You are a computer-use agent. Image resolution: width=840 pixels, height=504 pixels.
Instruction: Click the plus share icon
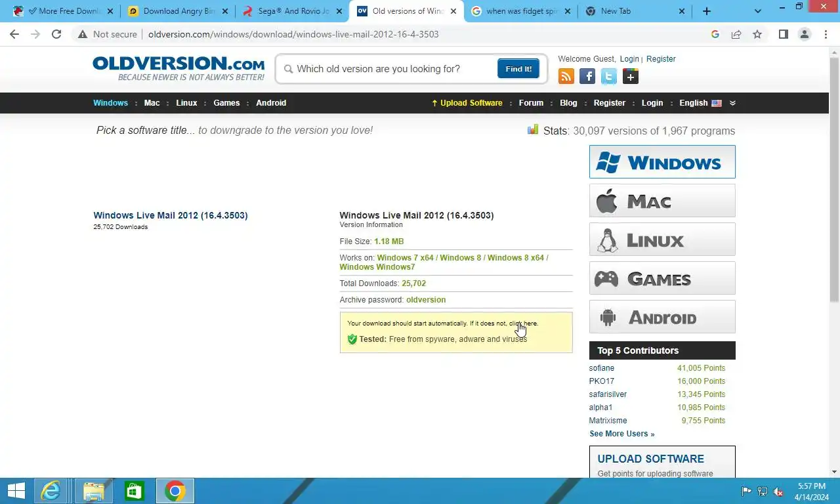click(x=631, y=77)
